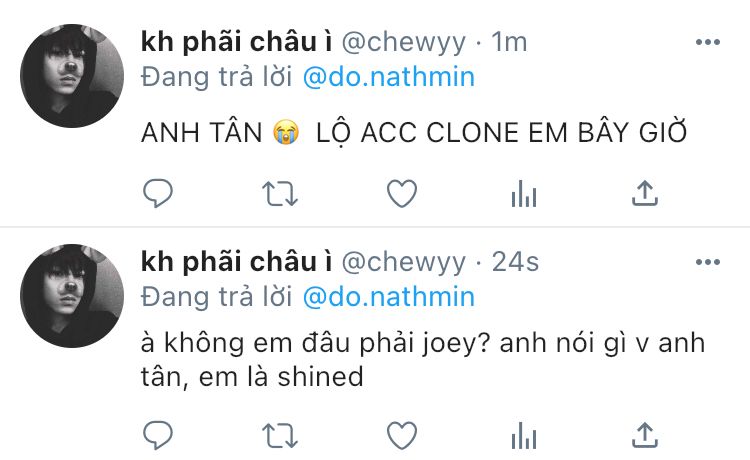Open profile picture of the first tweet
Screen dimensions: 750x460
[72, 76]
